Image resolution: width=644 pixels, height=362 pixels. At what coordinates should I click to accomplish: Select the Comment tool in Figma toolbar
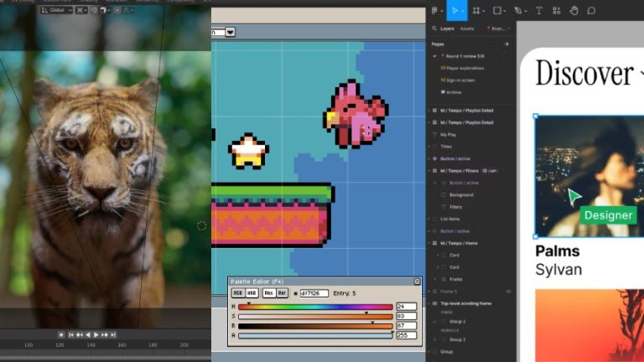coord(591,11)
